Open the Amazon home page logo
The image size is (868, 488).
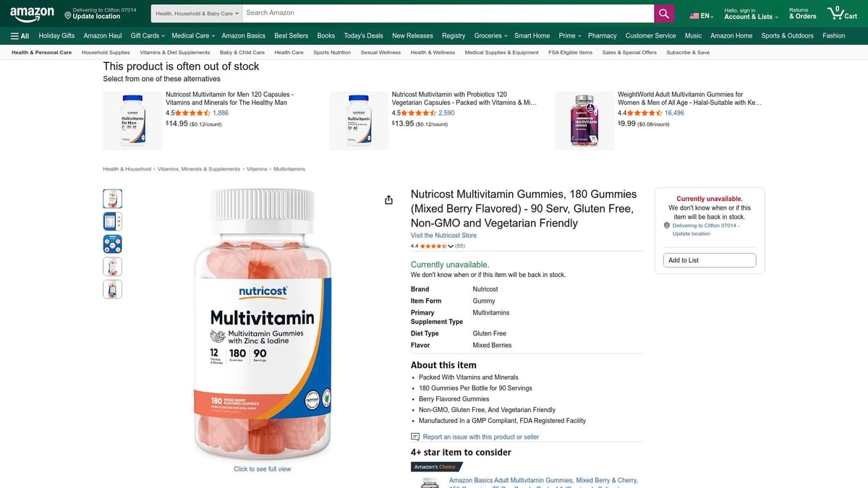coord(32,13)
